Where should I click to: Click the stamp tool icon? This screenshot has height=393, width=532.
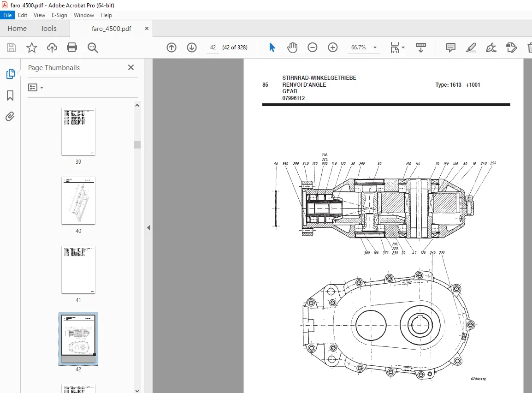pos(511,48)
